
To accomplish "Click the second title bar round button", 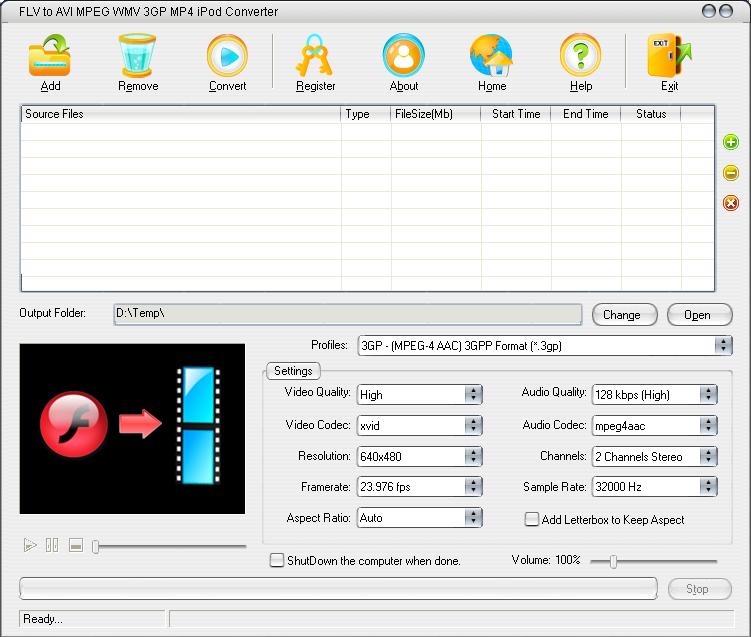I will coord(726,11).
